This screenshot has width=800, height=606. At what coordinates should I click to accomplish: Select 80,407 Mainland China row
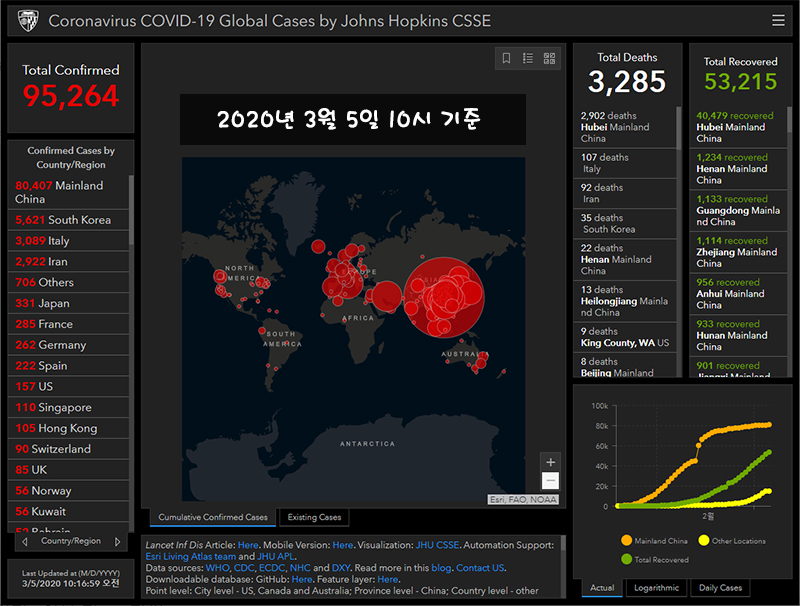pos(68,192)
